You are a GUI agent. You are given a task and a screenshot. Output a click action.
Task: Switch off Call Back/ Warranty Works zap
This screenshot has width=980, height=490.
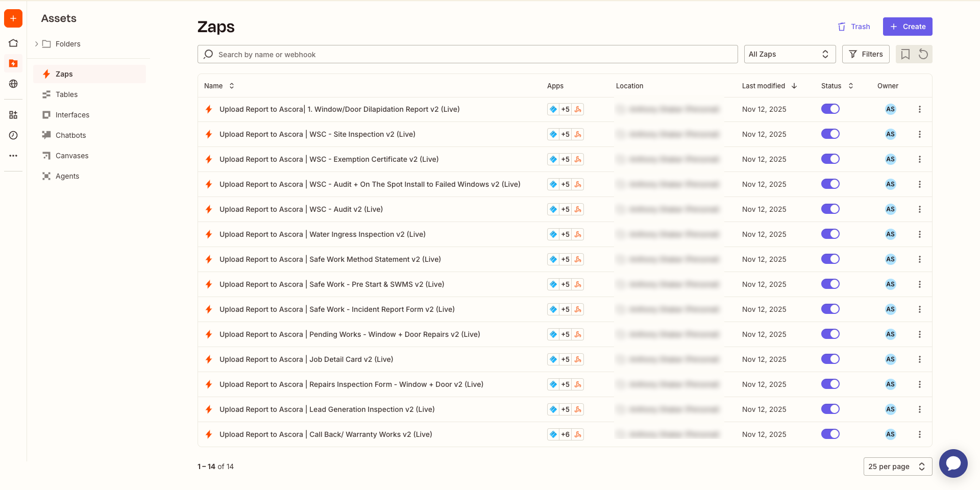[830, 434]
